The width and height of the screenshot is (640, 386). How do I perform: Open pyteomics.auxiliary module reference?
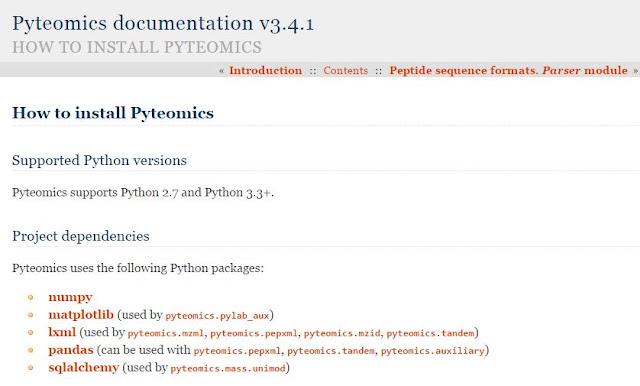tap(433, 351)
